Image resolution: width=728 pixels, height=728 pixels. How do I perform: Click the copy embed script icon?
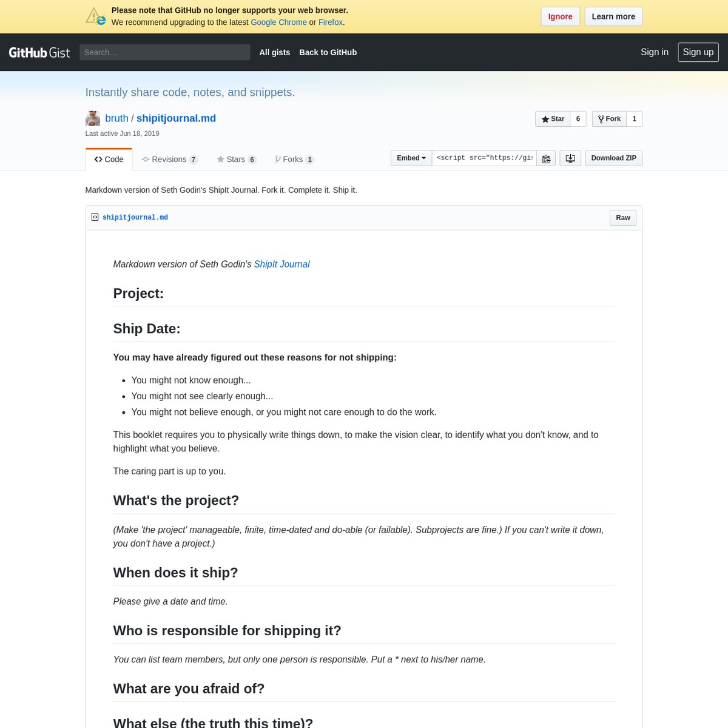545,158
